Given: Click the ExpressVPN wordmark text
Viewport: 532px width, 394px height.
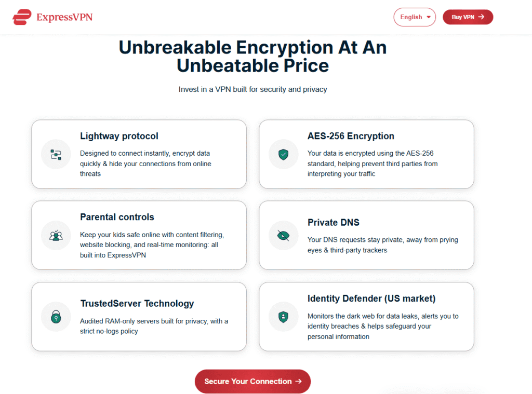Looking at the screenshot, I should click(64, 17).
